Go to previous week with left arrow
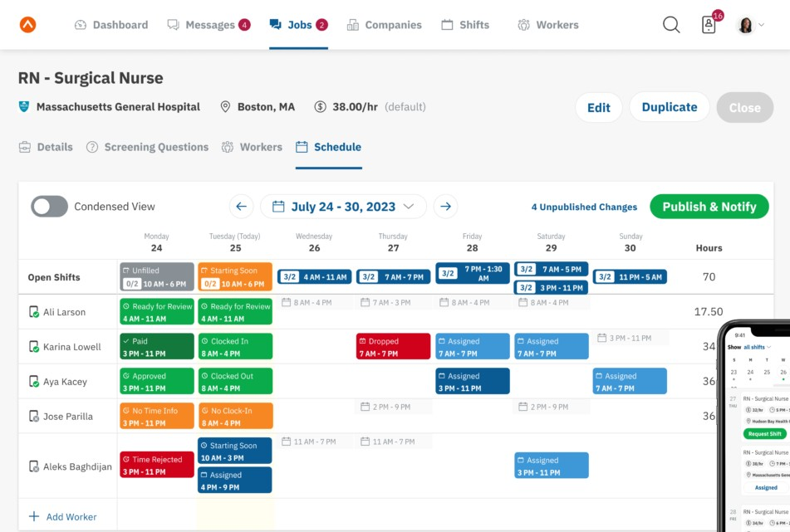790x532 pixels. [x=242, y=207]
